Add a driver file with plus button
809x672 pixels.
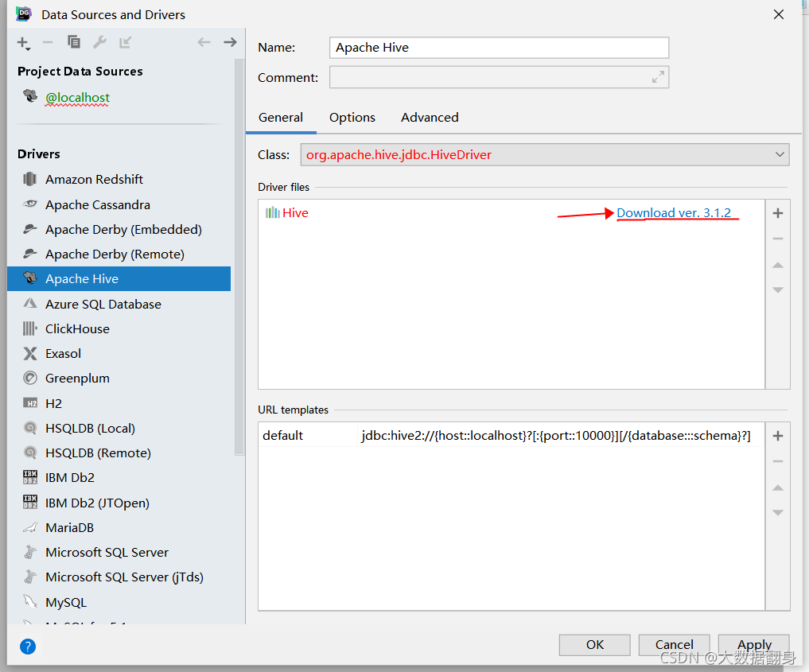778,213
